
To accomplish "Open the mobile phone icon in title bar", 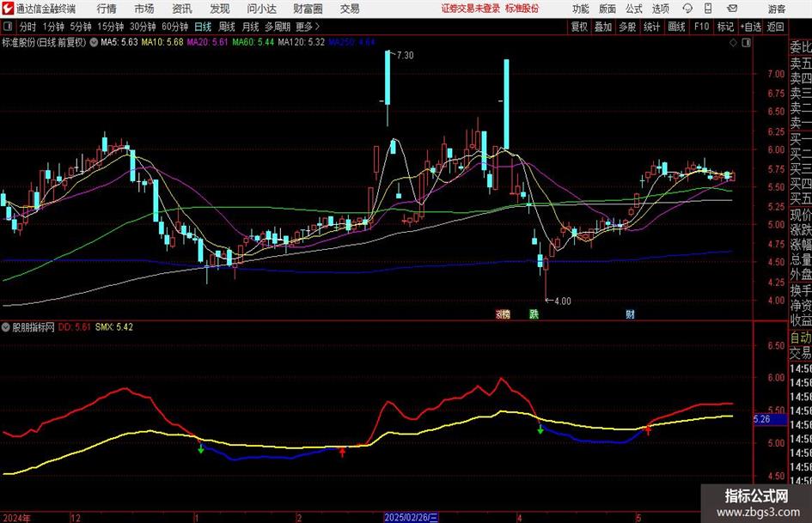I will (708, 9).
